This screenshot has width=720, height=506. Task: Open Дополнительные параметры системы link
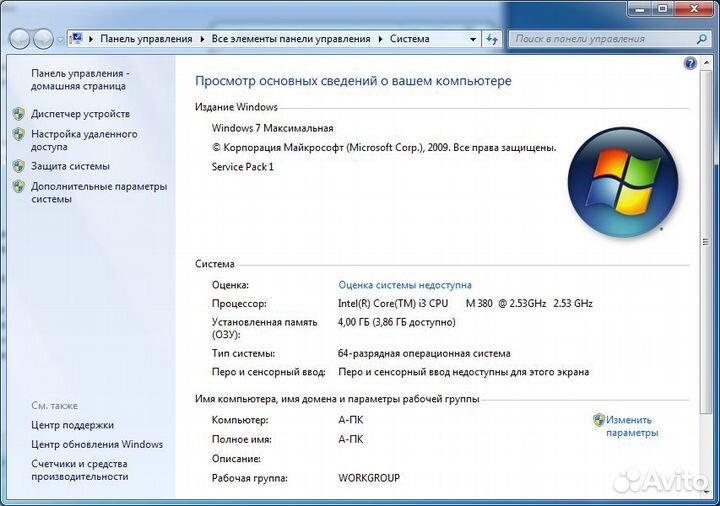99,193
